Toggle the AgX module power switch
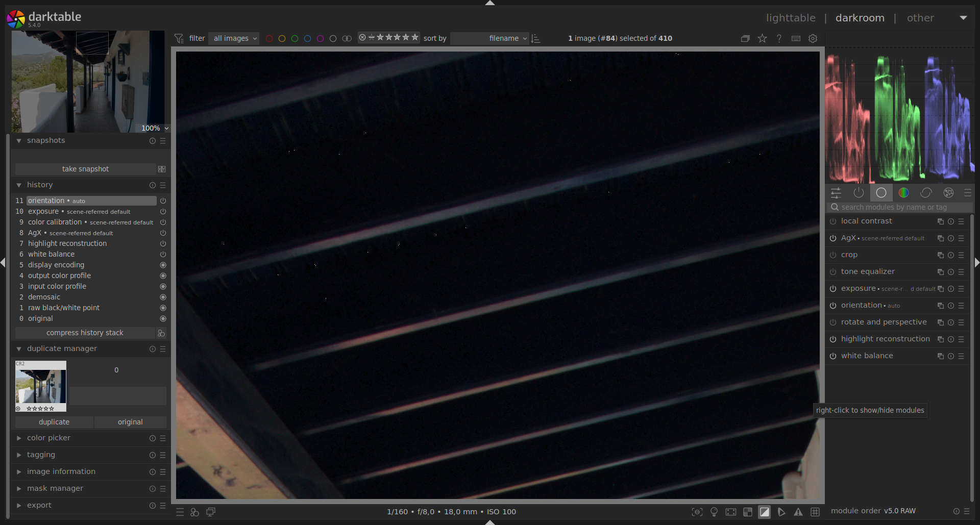The width and height of the screenshot is (980, 525). tap(833, 238)
